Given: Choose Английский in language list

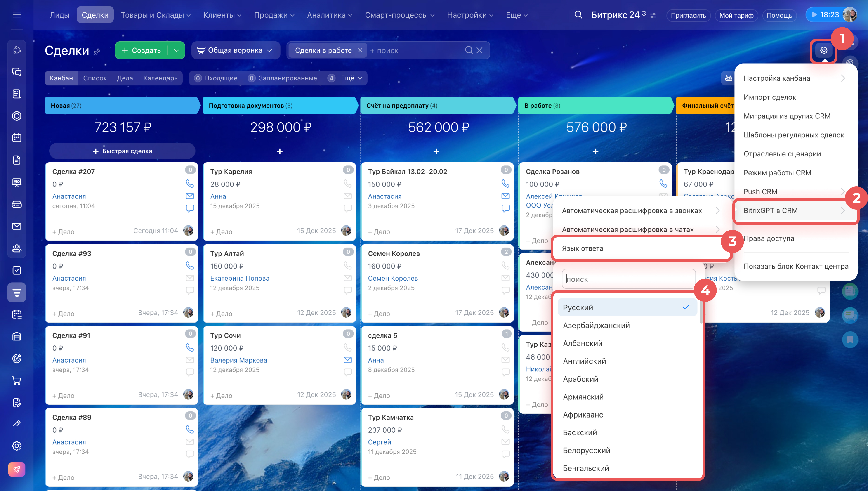Looking at the screenshot, I should click(584, 361).
